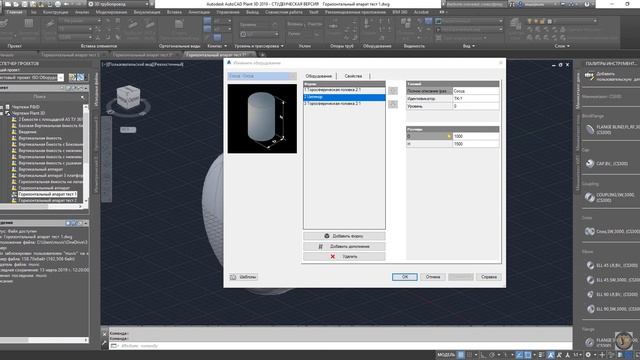Edit the H dimension field 1500
Image resolution: width=640 pixels, height=360 pixels.
point(476,144)
